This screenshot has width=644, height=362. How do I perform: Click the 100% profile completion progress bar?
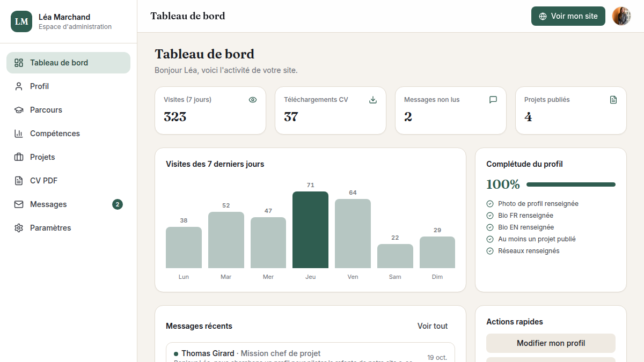tap(571, 184)
